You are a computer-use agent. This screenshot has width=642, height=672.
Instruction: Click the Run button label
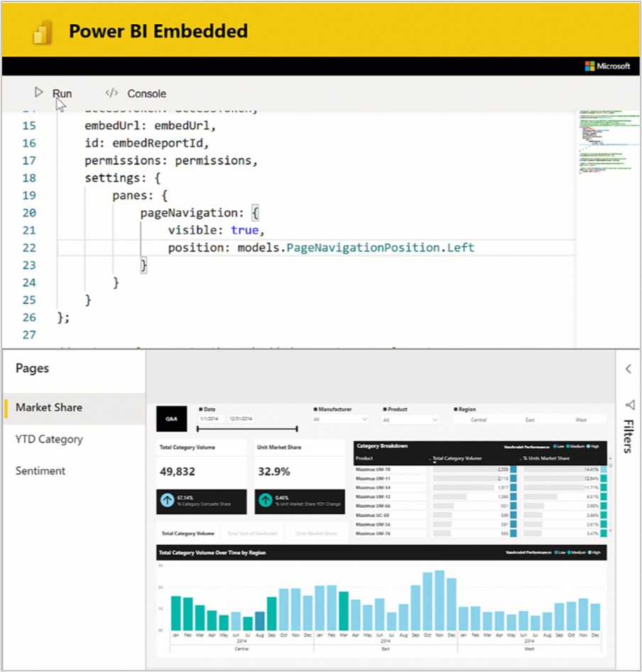coord(62,94)
